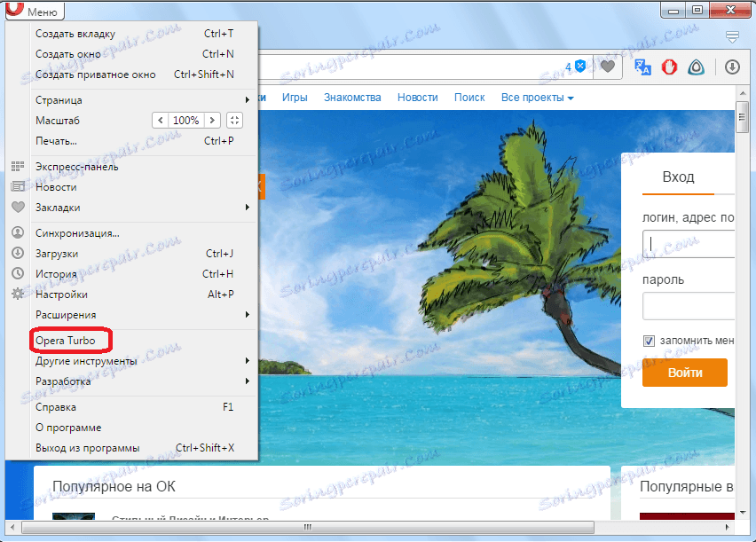This screenshot has height=542, width=756.
Task: Select the Вход tab
Action: (679, 177)
